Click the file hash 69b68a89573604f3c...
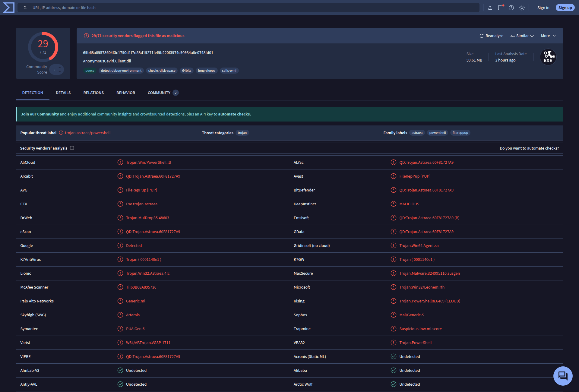 pyautogui.click(x=148, y=53)
